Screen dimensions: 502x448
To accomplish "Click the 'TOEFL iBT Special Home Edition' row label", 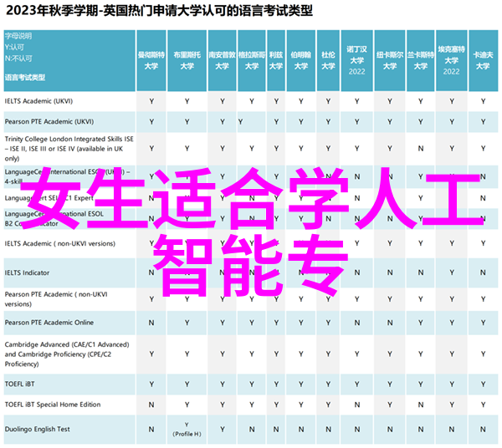I will pyautogui.click(x=53, y=405).
